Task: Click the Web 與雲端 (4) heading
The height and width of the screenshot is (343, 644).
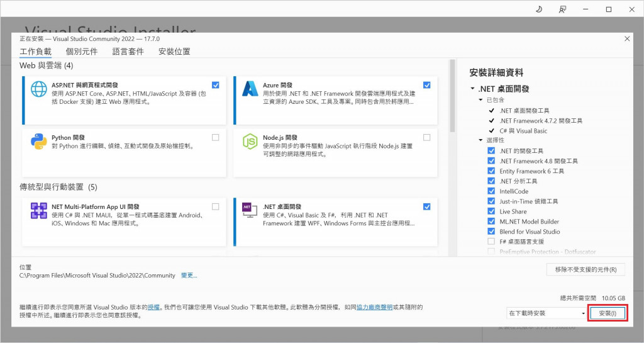Action: pyautogui.click(x=46, y=65)
